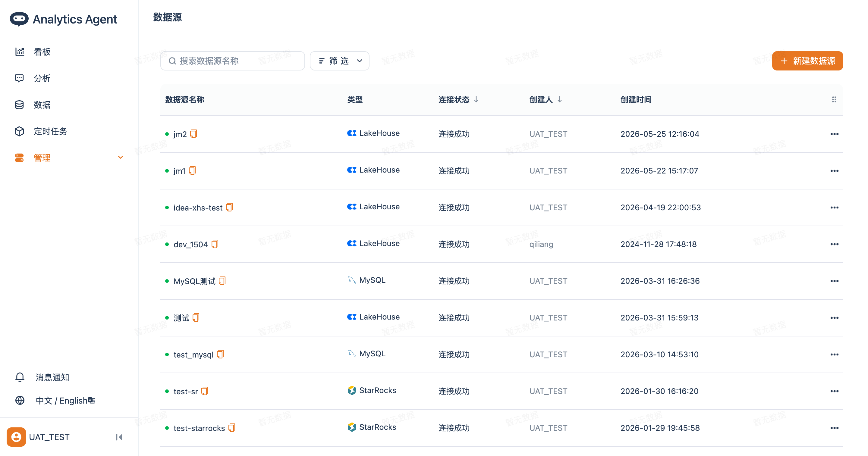Copy the test_mysql data source name
Viewport: 868px width, 456px height.
tap(220, 354)
